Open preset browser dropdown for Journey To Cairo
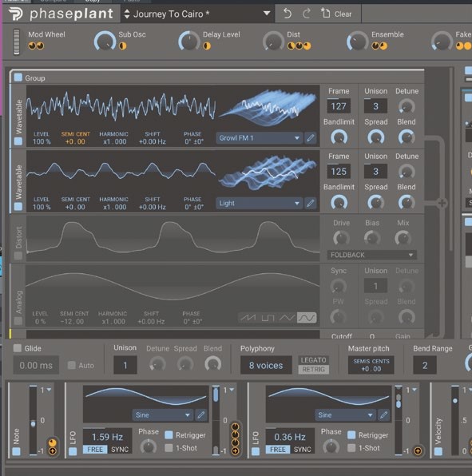This screenshot has height=476, width=472. pyautogui.click(x=267, y=14)
